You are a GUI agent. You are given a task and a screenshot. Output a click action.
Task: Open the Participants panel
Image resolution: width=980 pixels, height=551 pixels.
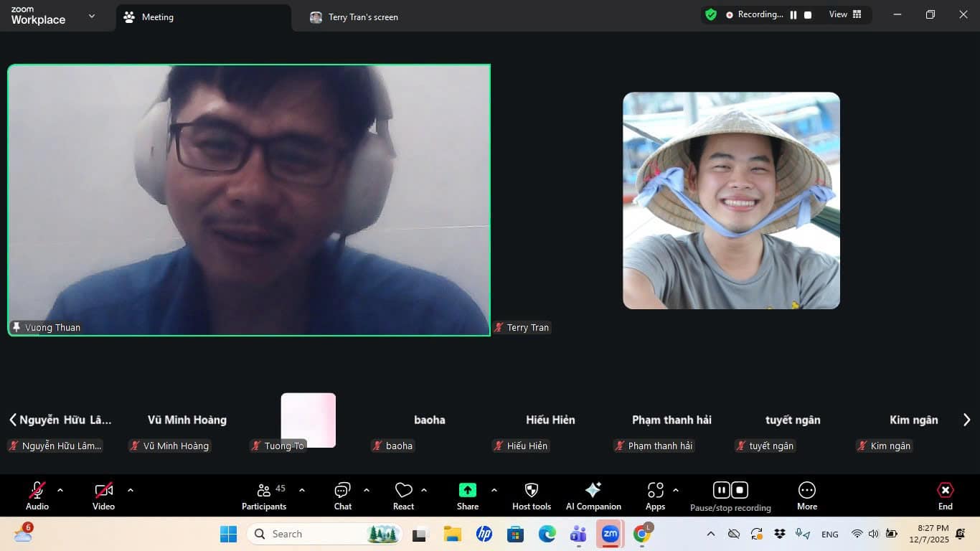point(264,491)
